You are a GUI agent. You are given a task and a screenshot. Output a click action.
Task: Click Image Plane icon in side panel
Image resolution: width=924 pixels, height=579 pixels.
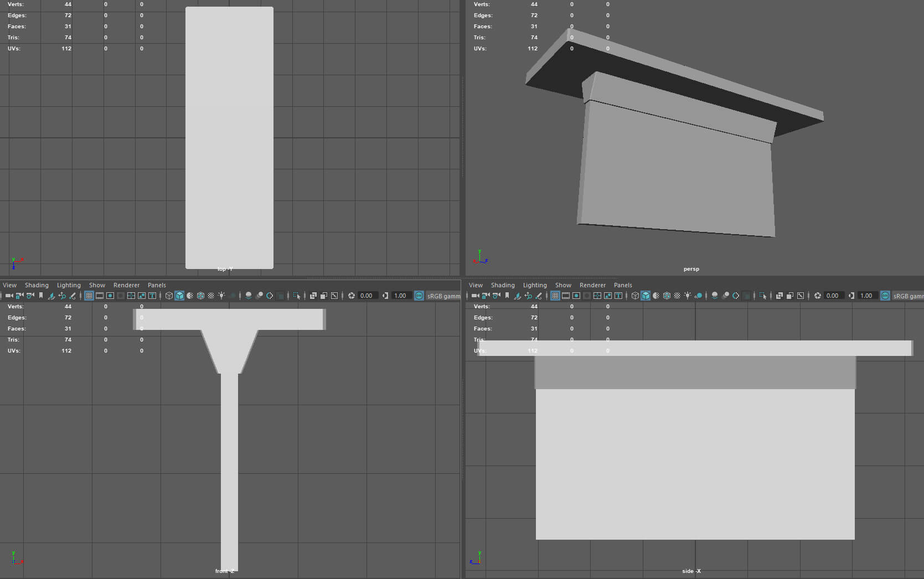point(517,296)
